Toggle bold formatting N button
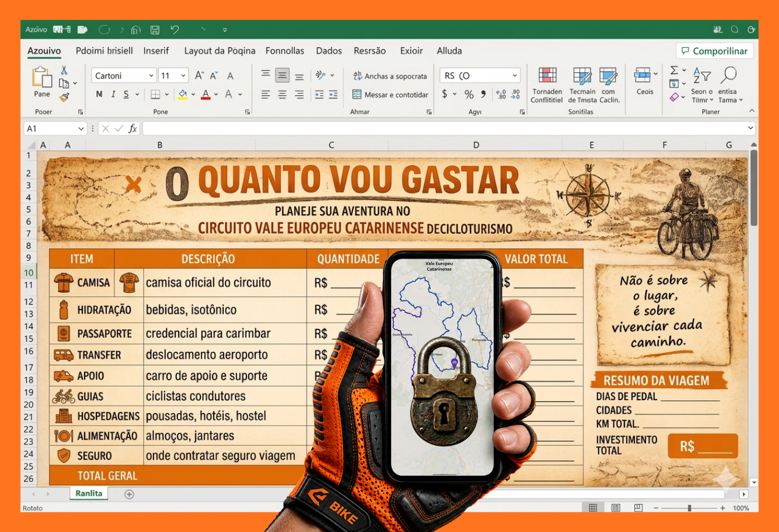The height and width of the screenshot is (532, 779). [x=99, y=94]
